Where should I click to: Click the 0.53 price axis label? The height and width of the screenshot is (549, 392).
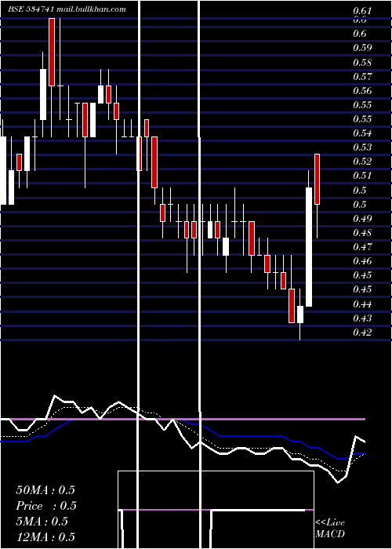coord(362,147)
